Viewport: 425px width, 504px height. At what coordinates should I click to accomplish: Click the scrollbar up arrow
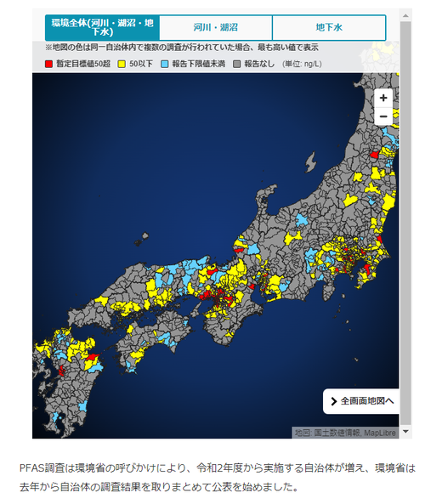[x=405, y=15]
